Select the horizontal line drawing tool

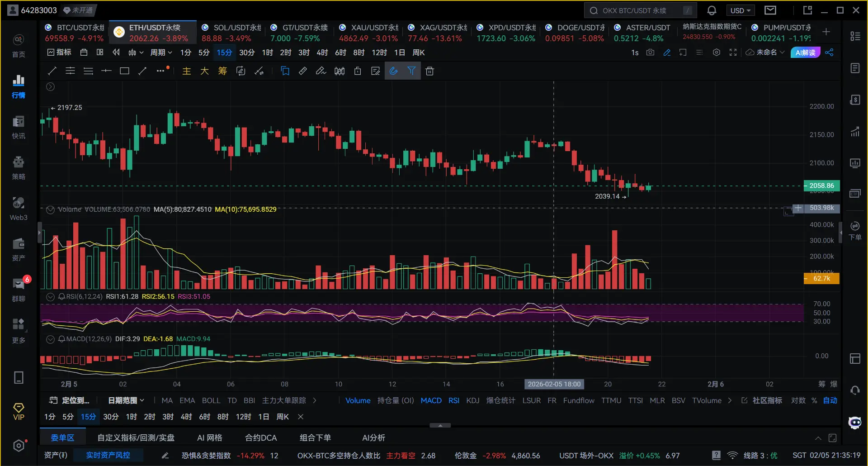click(x=106, y=71)
